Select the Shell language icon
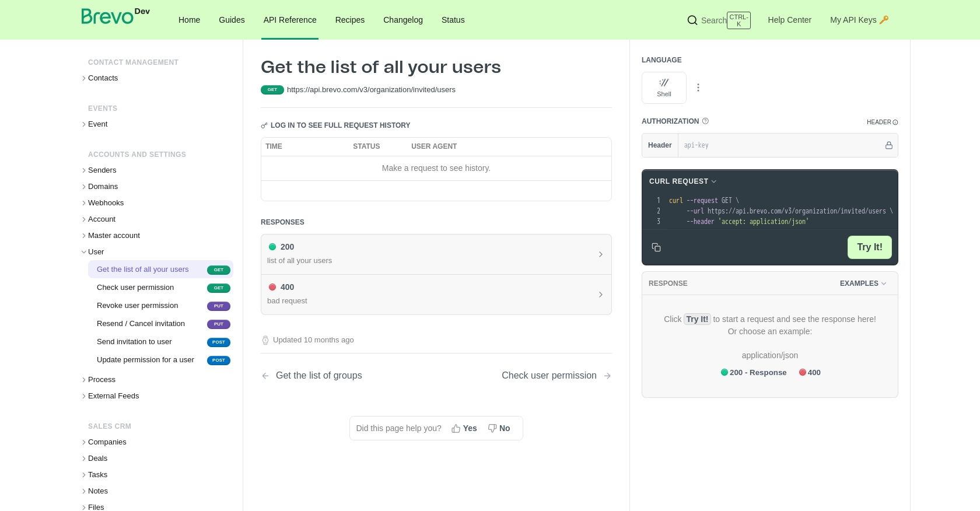 point(664,87)
